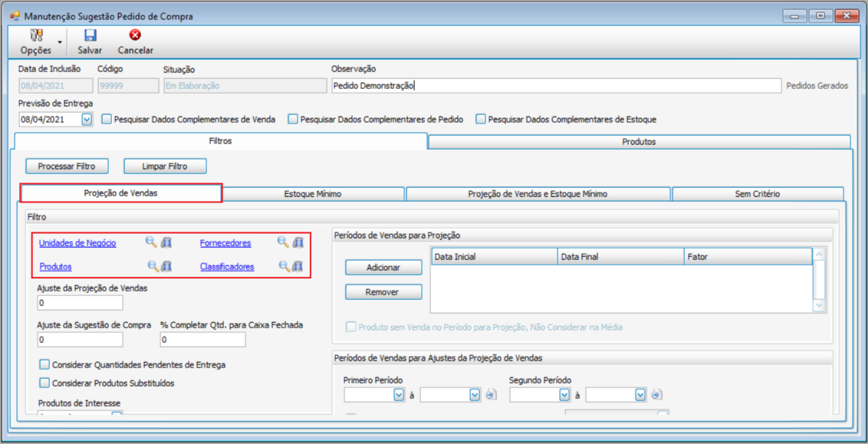Click the Cancelar red X icon
This screenshot has width=868, height=444.
pyautogui.click(x=135, y=35)
